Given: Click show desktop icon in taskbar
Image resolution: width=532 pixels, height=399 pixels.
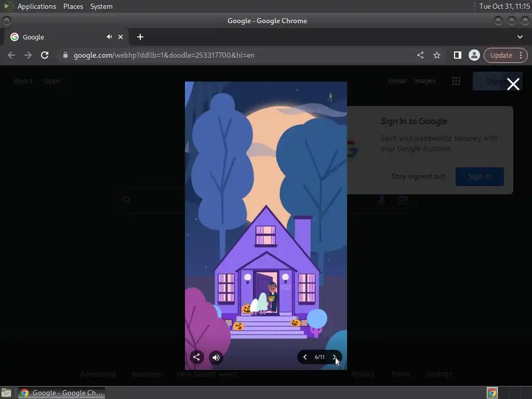Looking at the screenshot, I should pos(6,393).
